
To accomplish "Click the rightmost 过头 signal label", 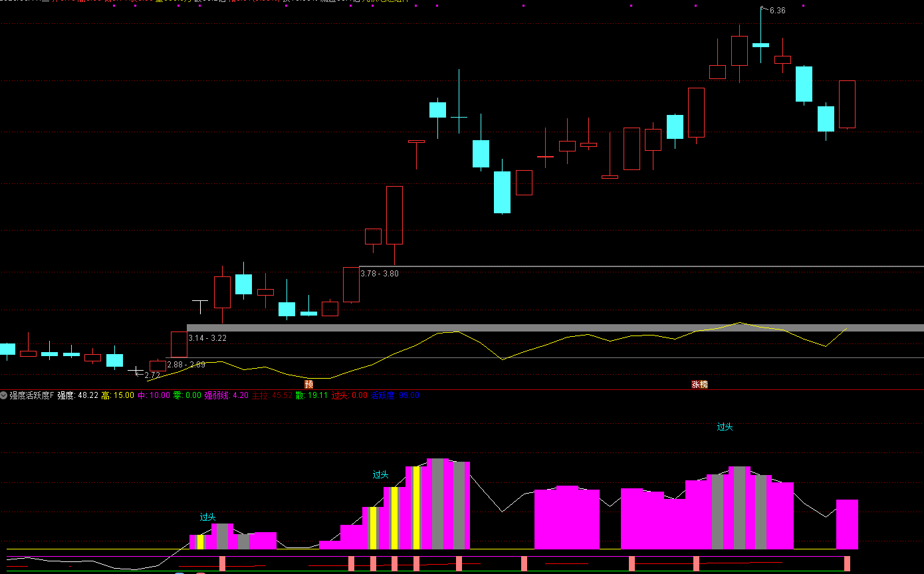I will point(725,427).
